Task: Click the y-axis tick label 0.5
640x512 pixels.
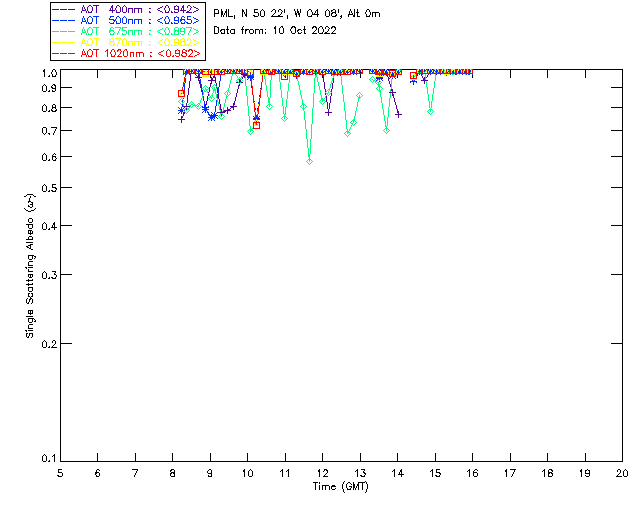Action: (49, 188)
